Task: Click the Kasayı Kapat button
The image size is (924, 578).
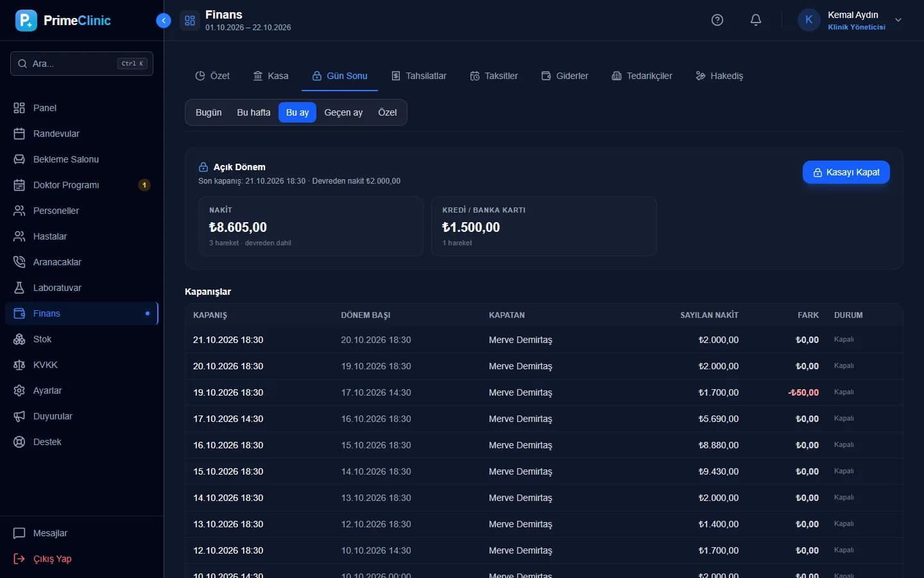Action: click(x=846, y=172)
